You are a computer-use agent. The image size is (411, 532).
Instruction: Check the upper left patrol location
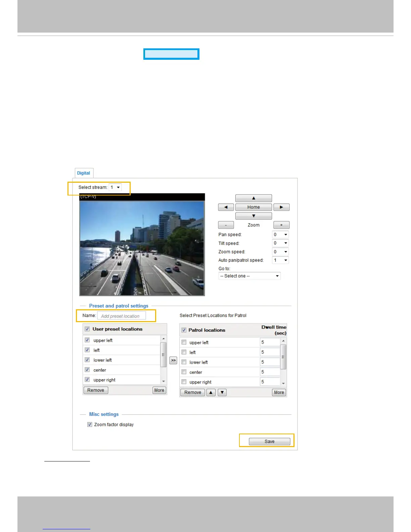[184, 342]
